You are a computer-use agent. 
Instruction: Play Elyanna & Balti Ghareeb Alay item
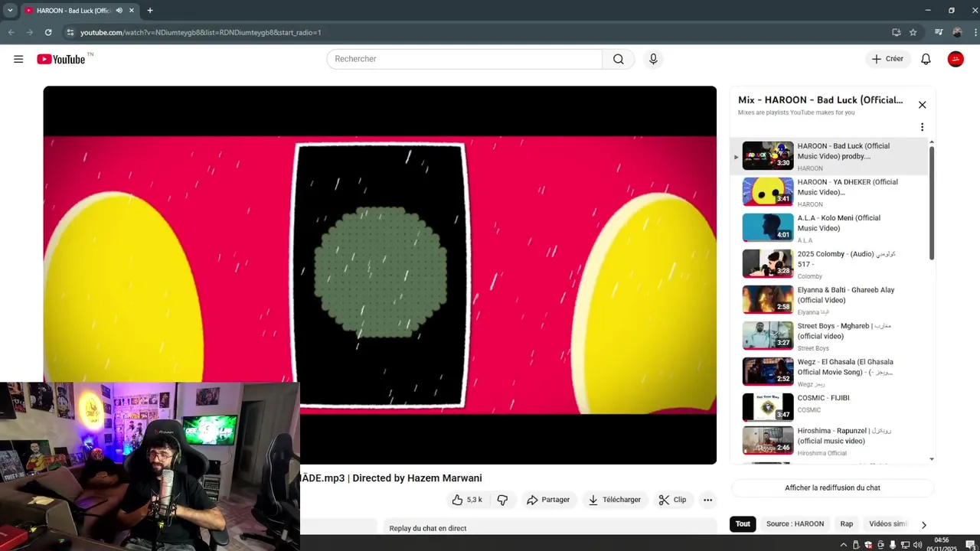[x=831, y=300]
